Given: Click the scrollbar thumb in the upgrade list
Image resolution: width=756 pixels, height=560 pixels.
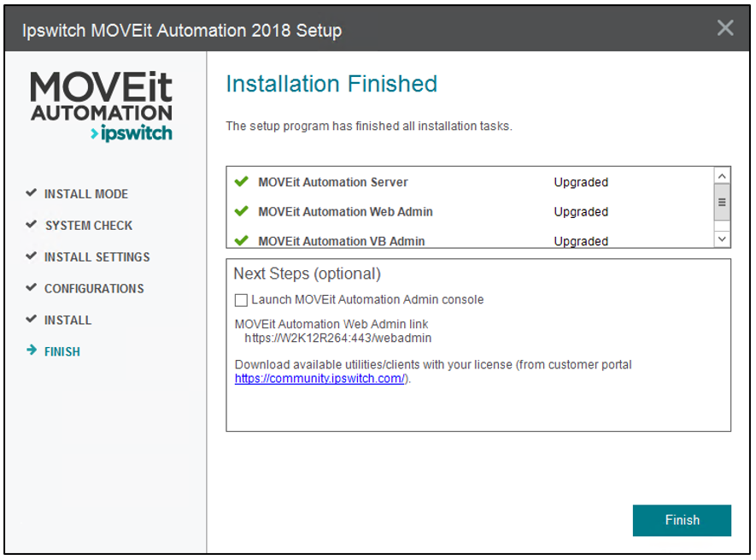Looking at the screenshot, I should click(x=722, y=203).
